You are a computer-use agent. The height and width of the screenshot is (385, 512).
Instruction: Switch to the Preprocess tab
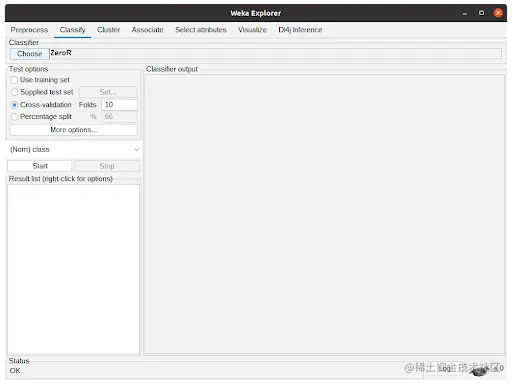(29, 30)
